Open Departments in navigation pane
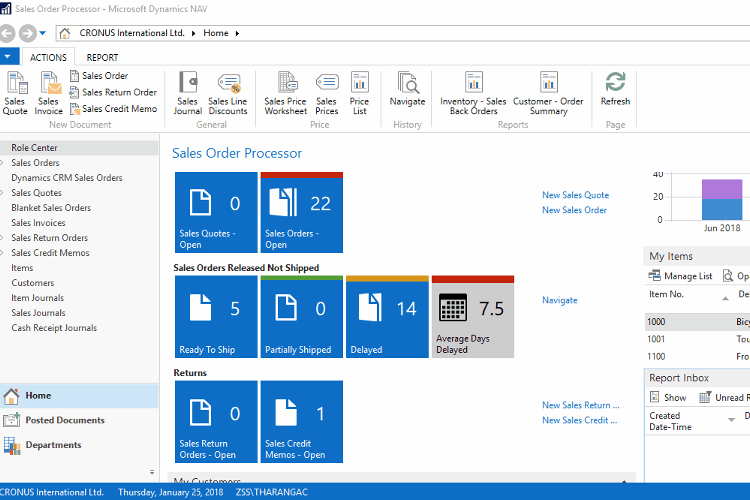The image size is (750, 500). (53, 445)
